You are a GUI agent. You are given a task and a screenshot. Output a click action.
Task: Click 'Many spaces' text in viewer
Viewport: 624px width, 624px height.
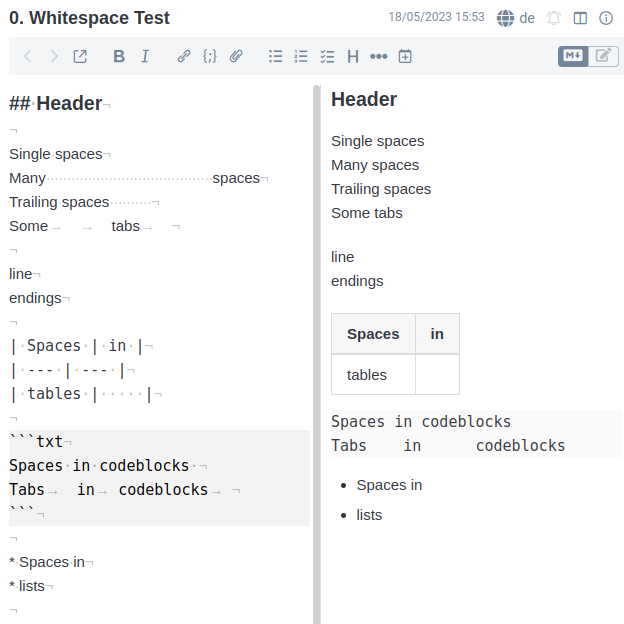tap(375, 165)
